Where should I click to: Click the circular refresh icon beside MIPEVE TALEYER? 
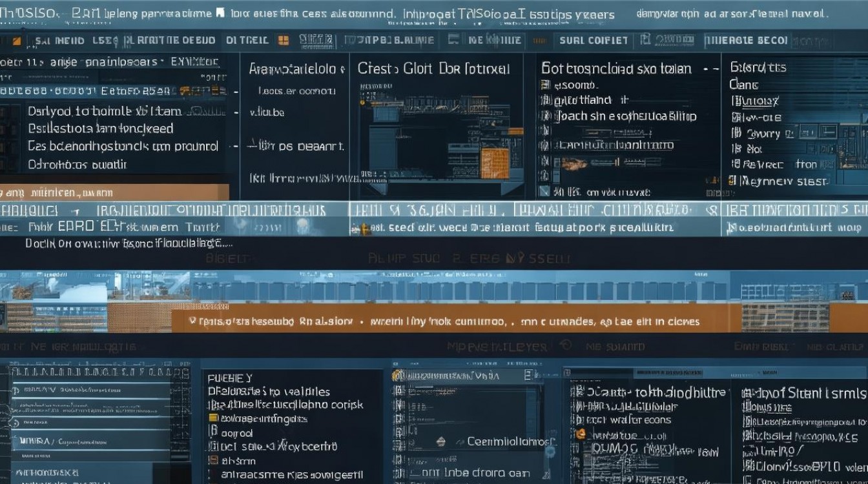pos(566,346)
